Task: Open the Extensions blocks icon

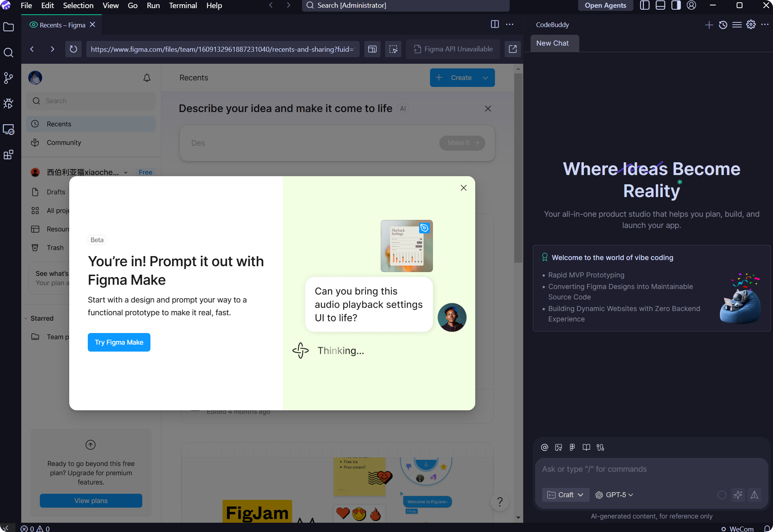Action: (x=9, y=155)
